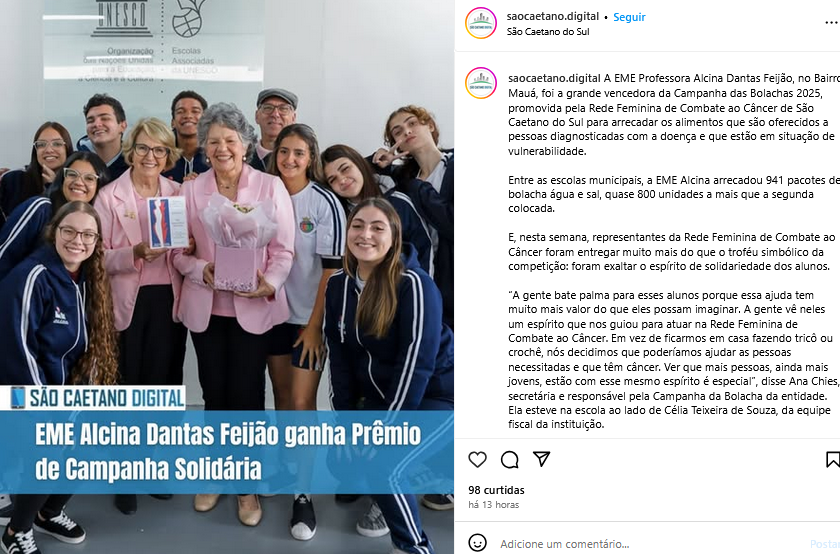The width and height of the screenshot is (840, 554).
Task: Click the caption's profile avatar
Action: click(481, 83)
